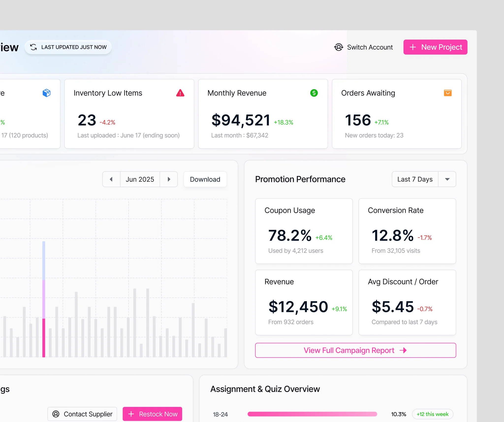Viewport: 504px width, 422px height.
Task: Click the Assignment & Quiz Overview heading
Action: (265, 389)
